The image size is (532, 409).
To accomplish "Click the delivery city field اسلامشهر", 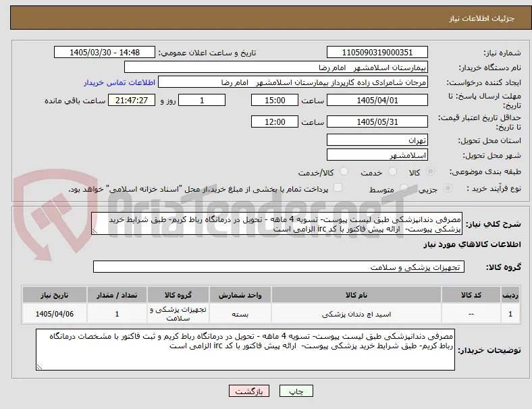I will pos(377,155).
